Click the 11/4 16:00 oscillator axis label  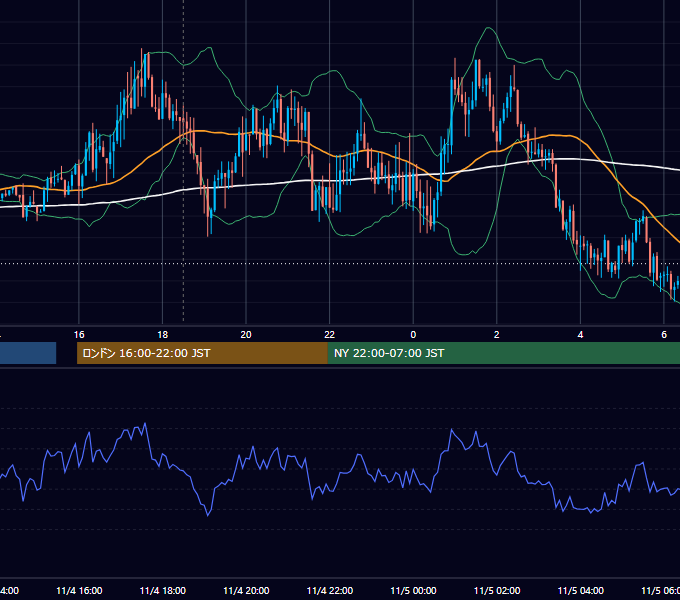[79, 591]
